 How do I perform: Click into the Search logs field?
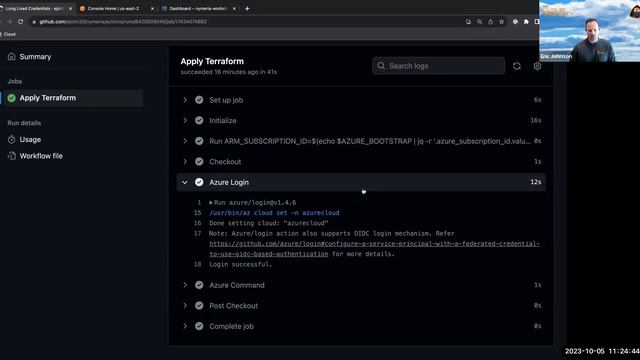click(x=438, y=66)
